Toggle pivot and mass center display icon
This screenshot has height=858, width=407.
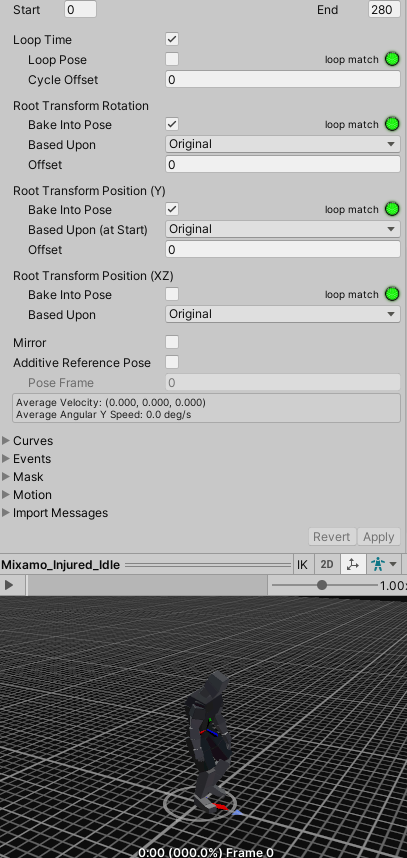click(x=353, y=565)
